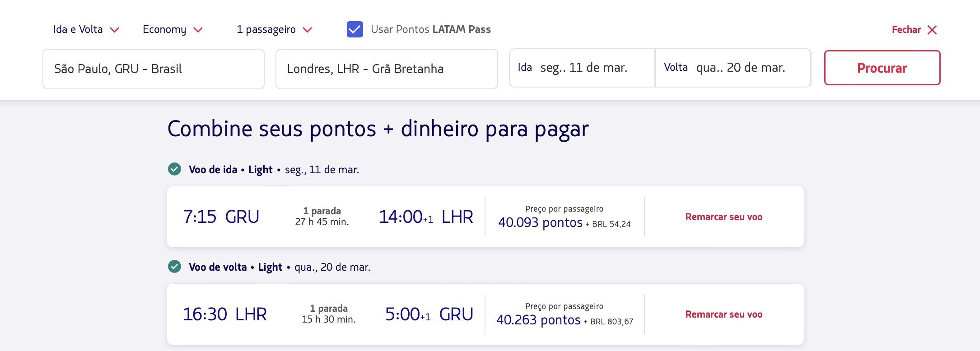The width and height of the screenshot is (980, 351).
Task: Click the Usar Pontos LATAM Pass label
Action: point(430,29)
